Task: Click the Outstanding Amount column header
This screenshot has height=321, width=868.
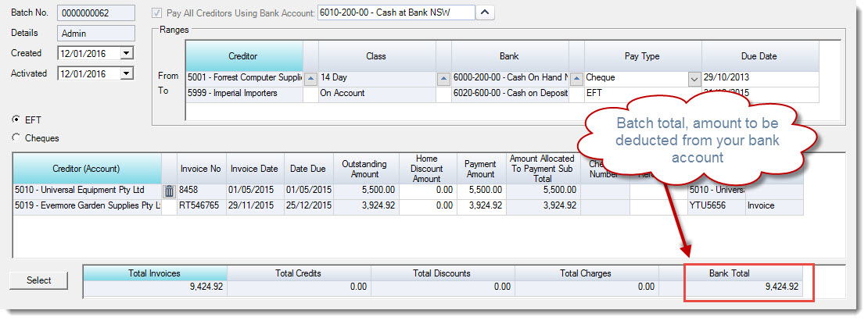Action: pos(365,169)
